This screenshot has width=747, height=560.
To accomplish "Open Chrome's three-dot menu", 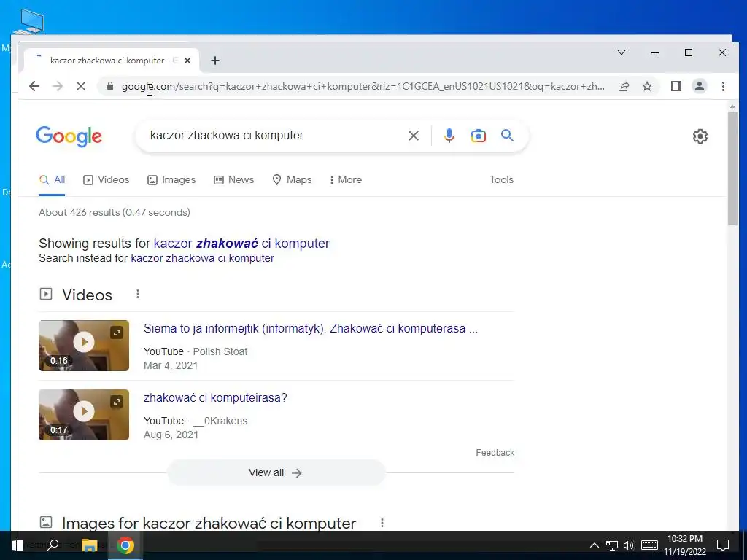I will coord(723,86).
